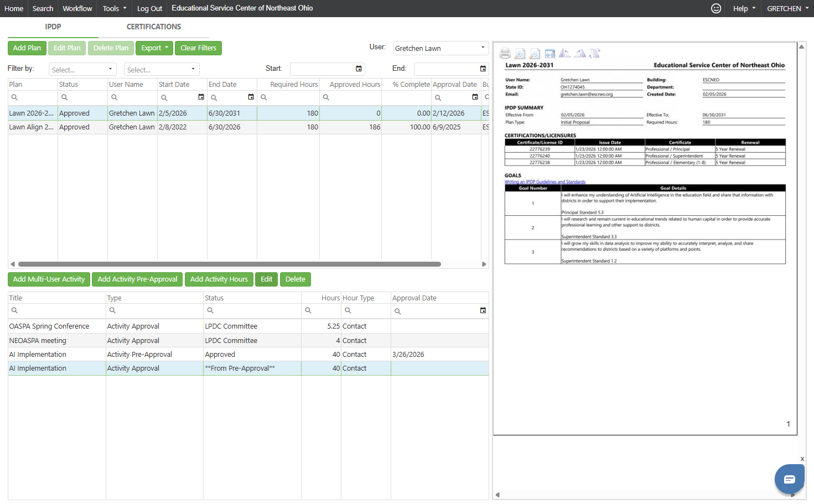The height and width of the screenshot is (504, 814).
Task: Open the smiley feedback icon
Action: [x=716, y=8]
